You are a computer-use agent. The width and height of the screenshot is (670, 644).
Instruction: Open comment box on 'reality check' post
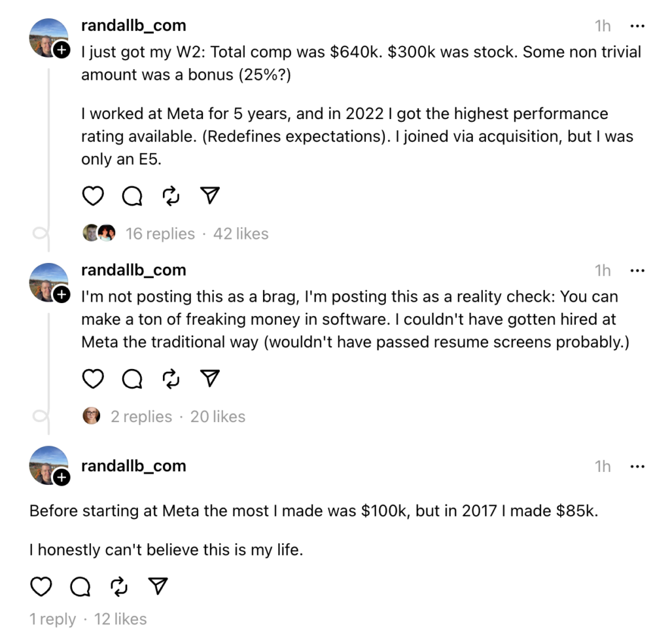pos(132,378)
